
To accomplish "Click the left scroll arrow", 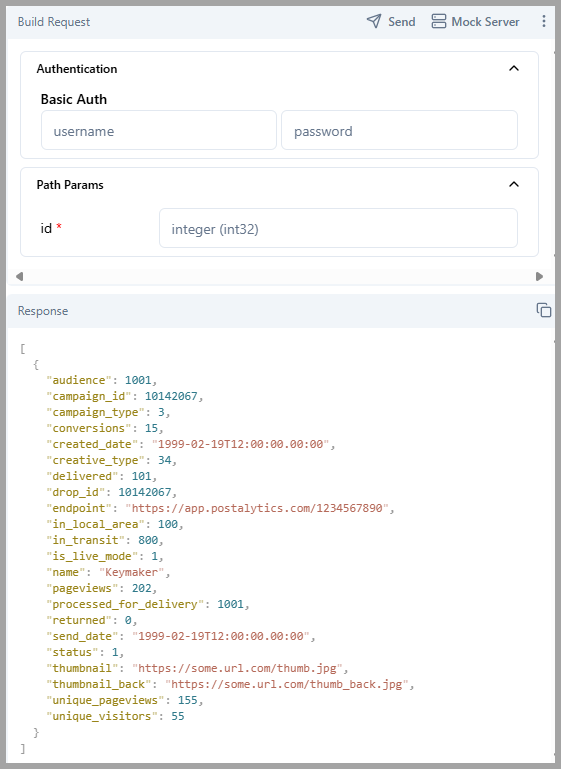I will click(x=20, y=276).
